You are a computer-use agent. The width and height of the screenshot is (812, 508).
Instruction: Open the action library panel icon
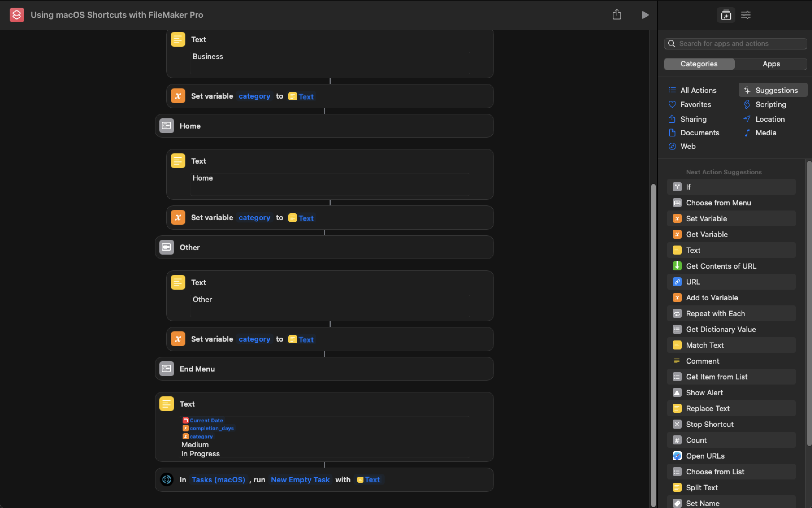click(x=726, y=15)
